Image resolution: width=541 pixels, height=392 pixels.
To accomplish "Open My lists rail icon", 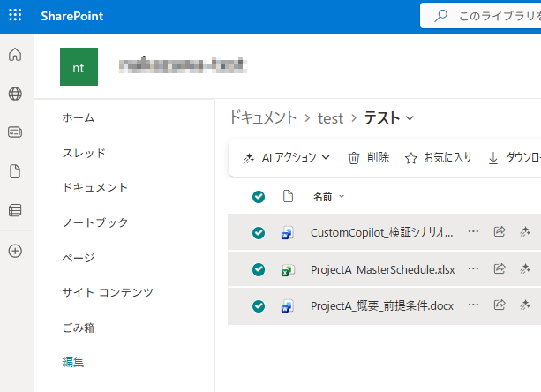I will click(x=15, y=210).
